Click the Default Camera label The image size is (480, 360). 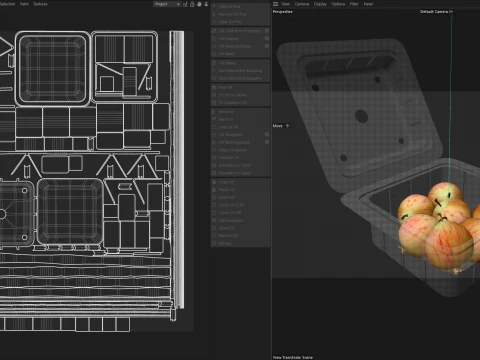pyautogui.click(x=434, y=12)
